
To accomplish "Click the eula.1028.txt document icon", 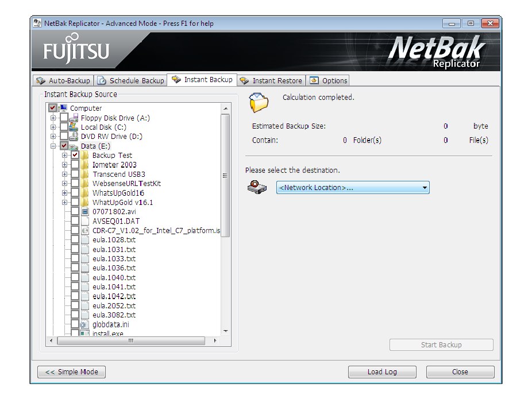I will [85, 239].
